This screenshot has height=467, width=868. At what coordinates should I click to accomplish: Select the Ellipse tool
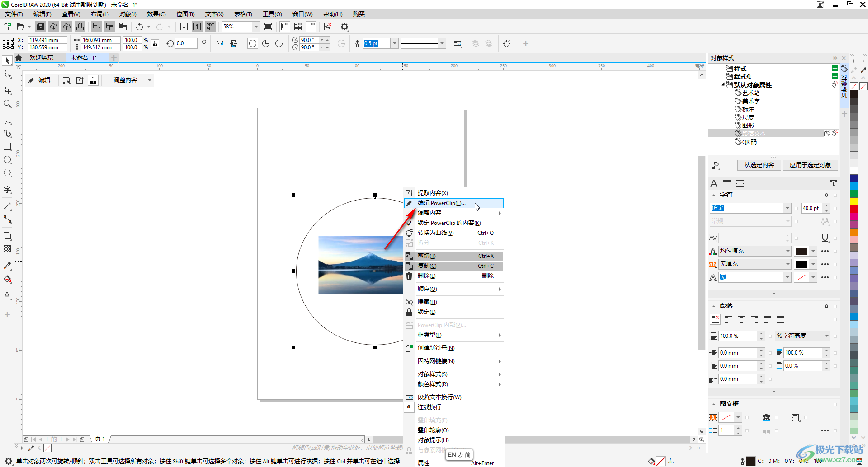(x=7, y=160)
